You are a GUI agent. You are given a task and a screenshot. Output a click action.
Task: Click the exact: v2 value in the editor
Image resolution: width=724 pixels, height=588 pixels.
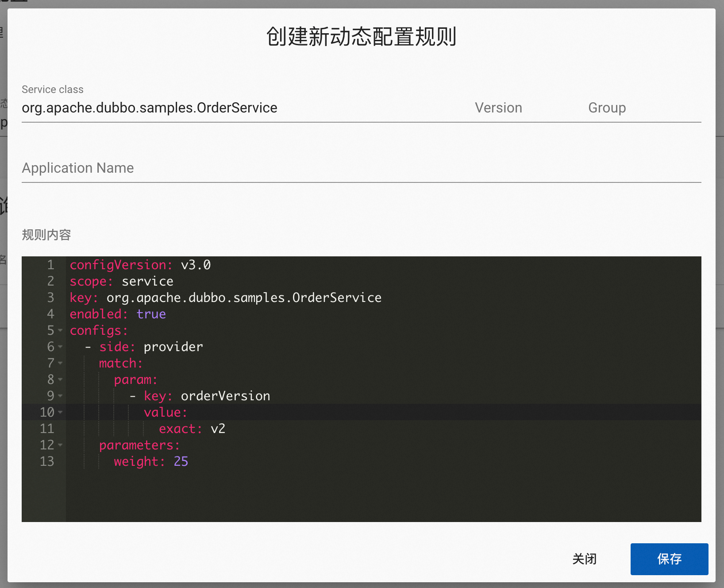193,429
